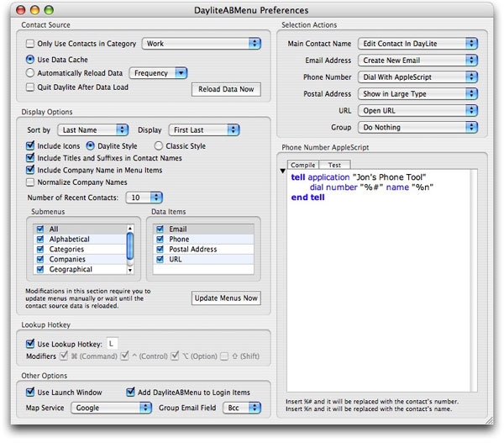
Task: Open the Work category dropdown
Action: pyautogui.click(x=202, y=44)
